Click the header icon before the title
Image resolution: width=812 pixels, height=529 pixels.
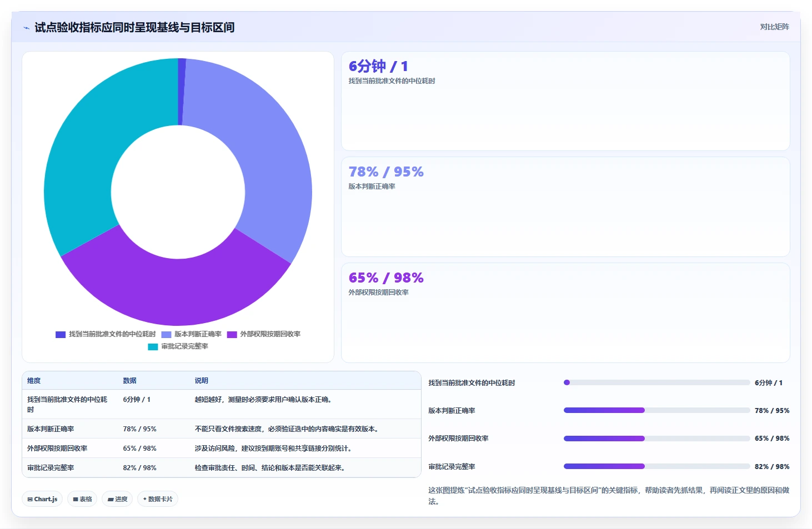click(x=26, y=28)
